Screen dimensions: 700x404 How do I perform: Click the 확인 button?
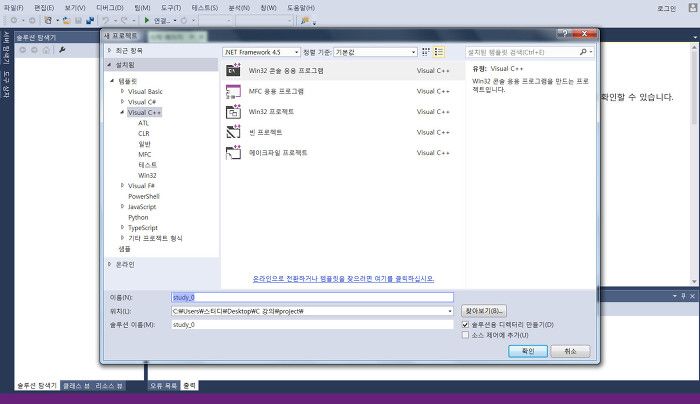pos(528,351)
